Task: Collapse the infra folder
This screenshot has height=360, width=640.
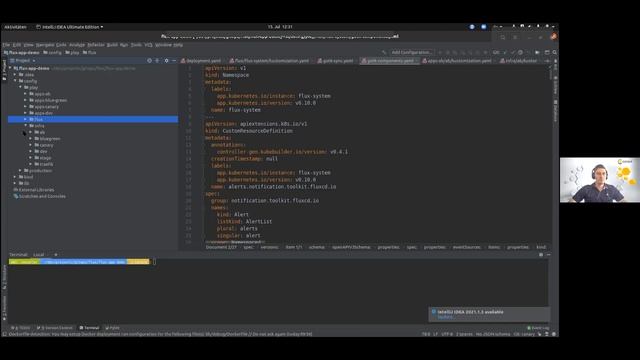Action: coord(25,126)
